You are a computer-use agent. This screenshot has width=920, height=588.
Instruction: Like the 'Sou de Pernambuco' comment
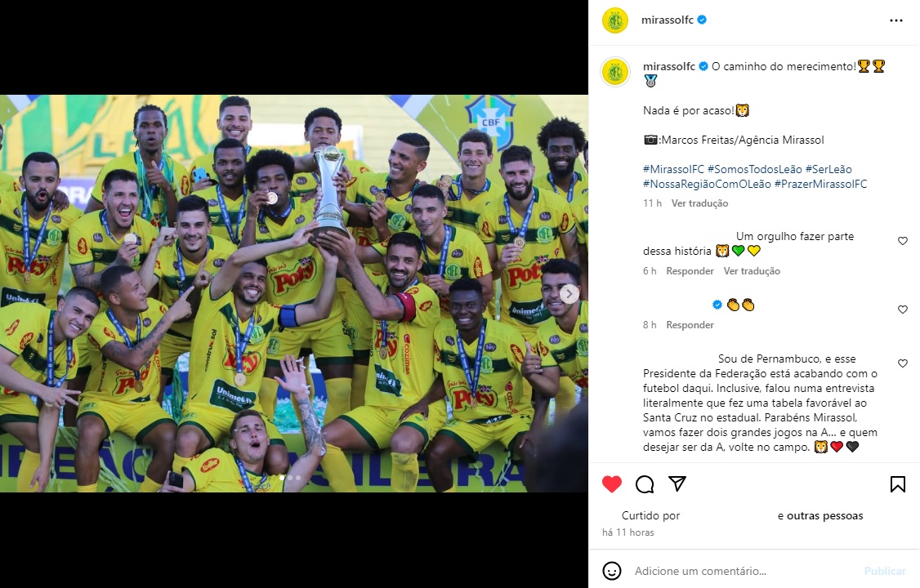tap(902, 363)
